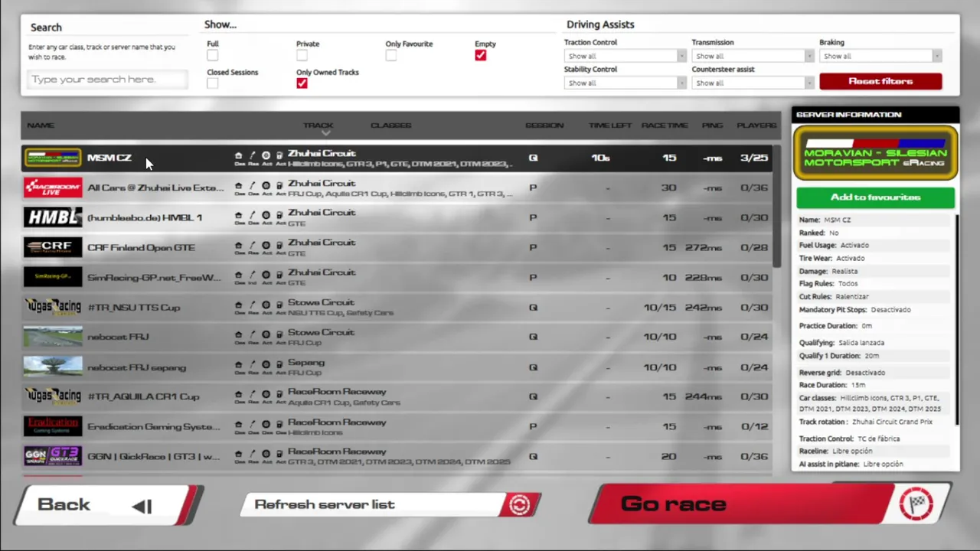This screenshot has height=551, width=980.
Task: Click the house-shaped icon in SimRacing-GP.net row
Action: coord(238,275)
